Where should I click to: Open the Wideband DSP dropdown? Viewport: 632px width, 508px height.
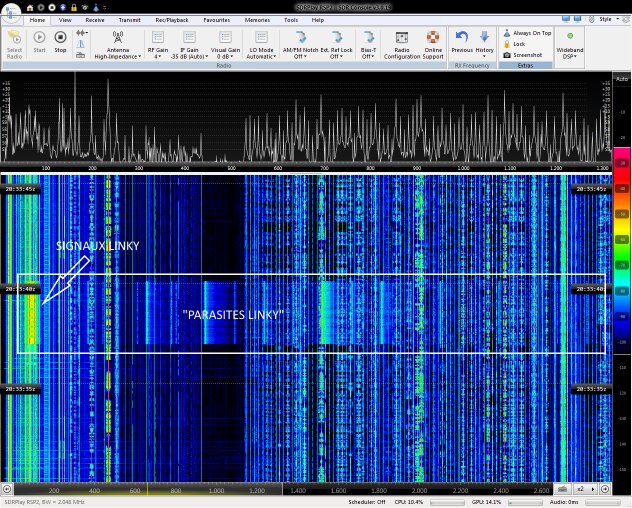click(x=570, y=45)
